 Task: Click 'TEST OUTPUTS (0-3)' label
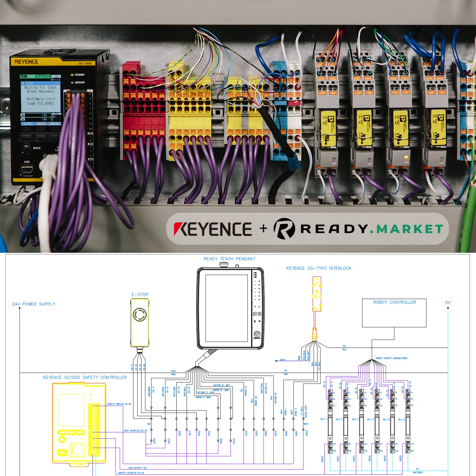pyautogui.click(x=135, y=431)
